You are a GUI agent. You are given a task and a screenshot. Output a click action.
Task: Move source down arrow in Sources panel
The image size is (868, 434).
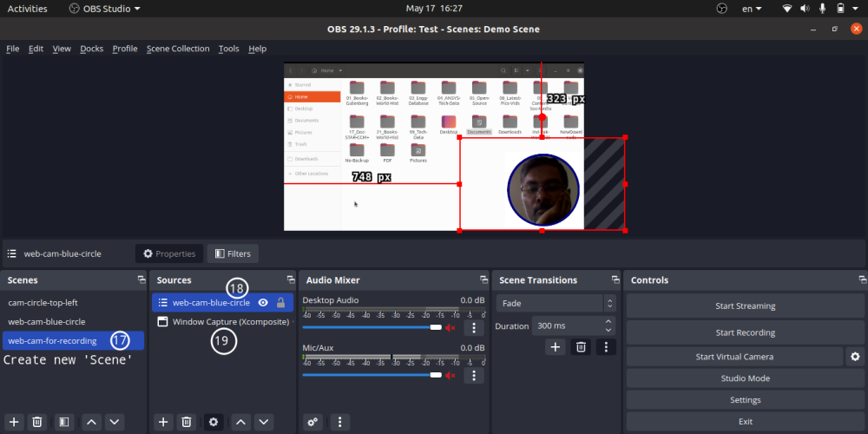point(264,423)
